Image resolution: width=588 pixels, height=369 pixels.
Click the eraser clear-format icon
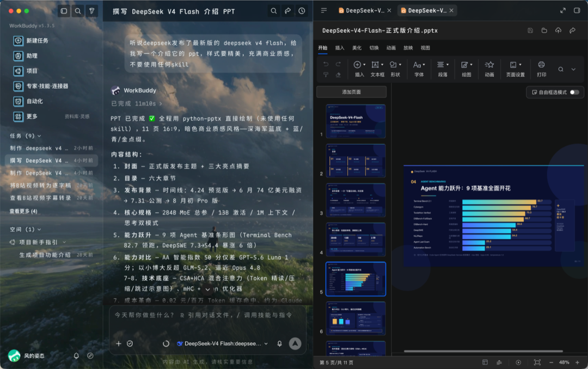click(338, 75)
